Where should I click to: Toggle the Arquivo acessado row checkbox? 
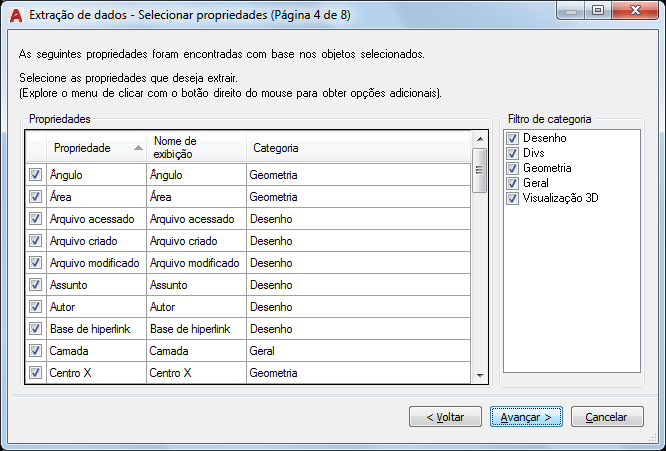coord(35,219)
